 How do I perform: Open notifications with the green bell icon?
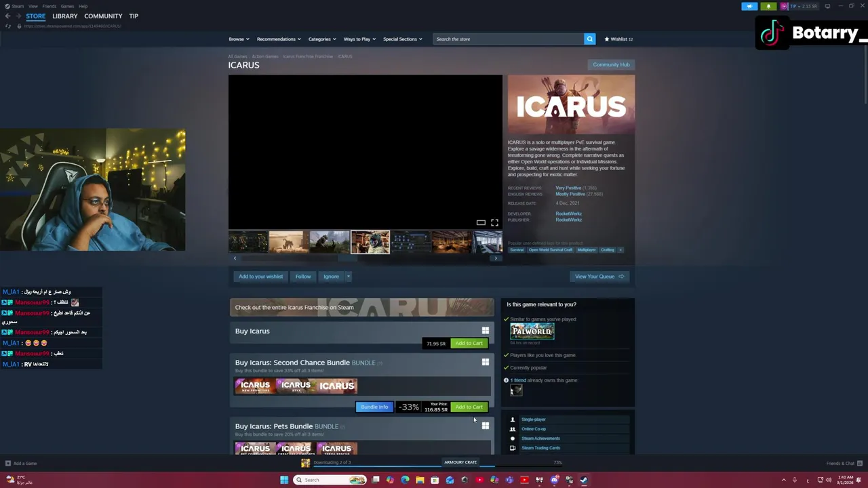[768, 6]
